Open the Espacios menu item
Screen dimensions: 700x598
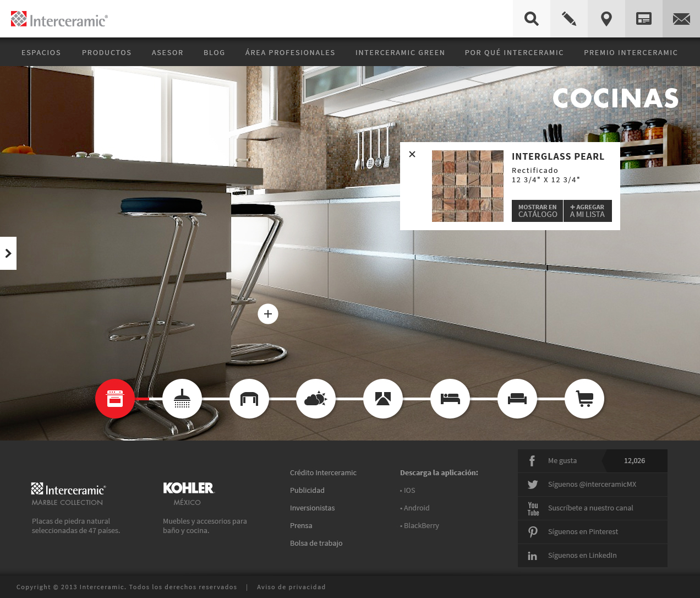(41, 52)
